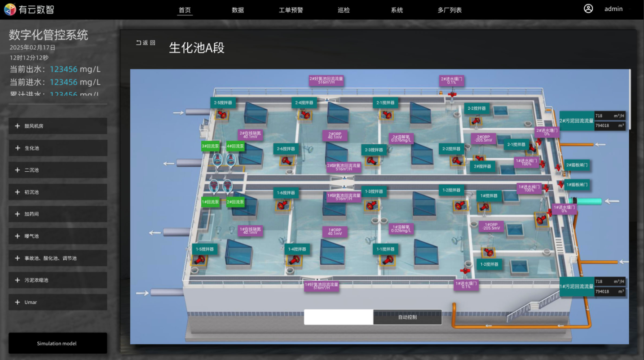Select the 2#回流泵 pump marker icon
Viewport: 644px width, 360px height.
pos(228,186)
